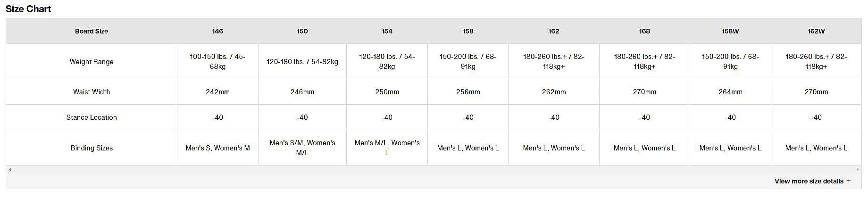The height and width of the screenshot is (199, 868).
Task: Click the scrollbar left arrow
Action: click(x=10, y=169)
